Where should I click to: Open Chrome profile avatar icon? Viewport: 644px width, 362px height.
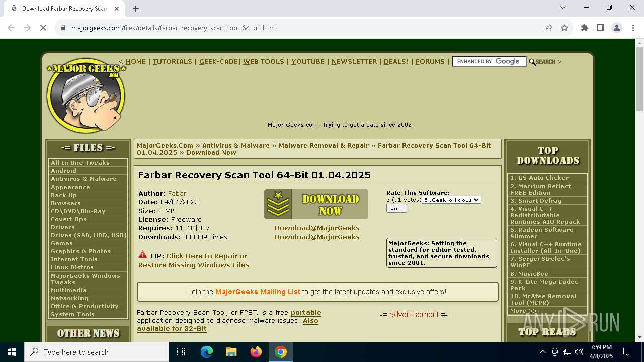(617, 28)
